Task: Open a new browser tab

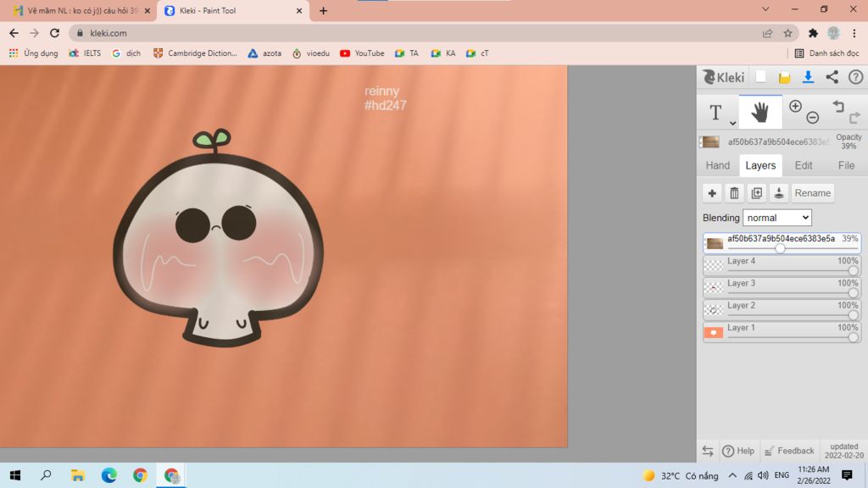Action: point(323,10)
